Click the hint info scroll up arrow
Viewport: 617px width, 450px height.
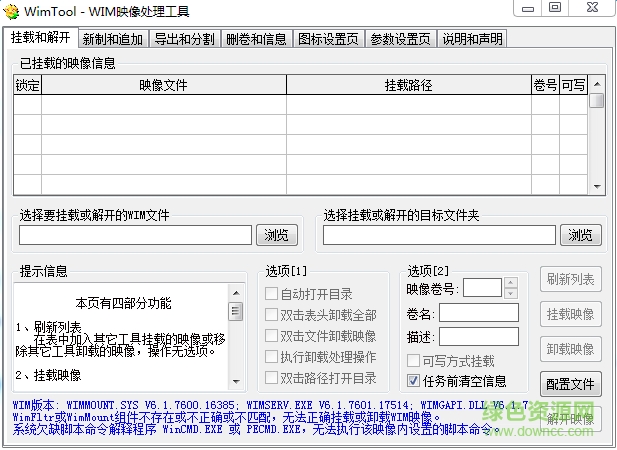(236, 293)
